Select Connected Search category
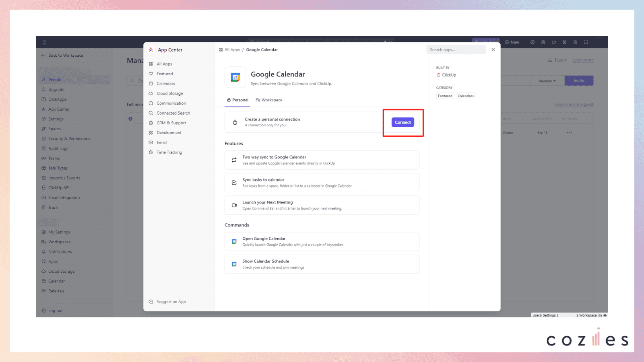Viewport: 644px width, 362px height. click(173, 113)
